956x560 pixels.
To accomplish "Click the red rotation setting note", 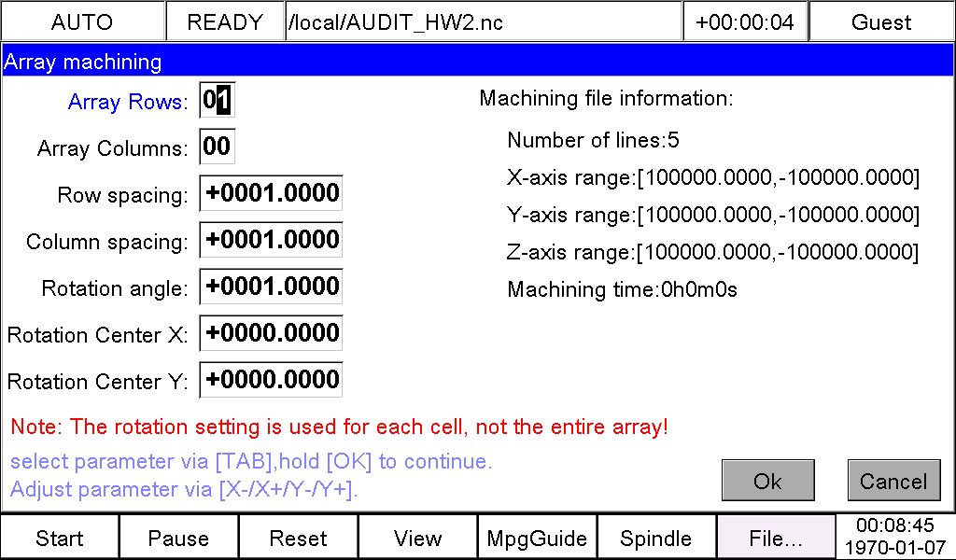I will pyautogui.click(x=340, y=427).
